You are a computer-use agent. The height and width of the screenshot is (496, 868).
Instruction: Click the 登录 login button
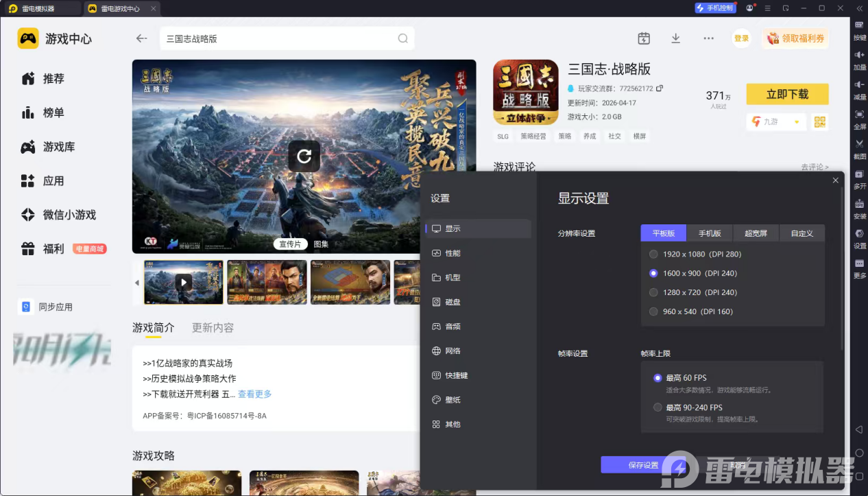pyautogui.click(x=741, y=38)
